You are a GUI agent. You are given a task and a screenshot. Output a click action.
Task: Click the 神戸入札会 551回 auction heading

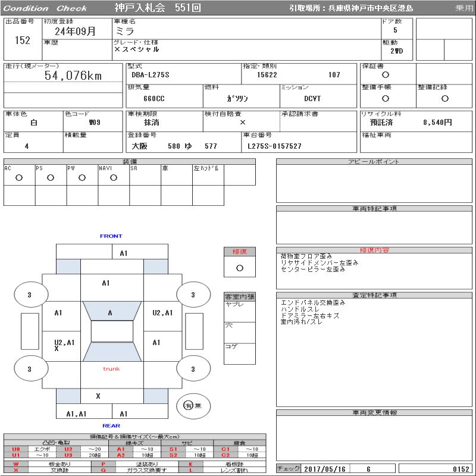click(x=158, y=8)
